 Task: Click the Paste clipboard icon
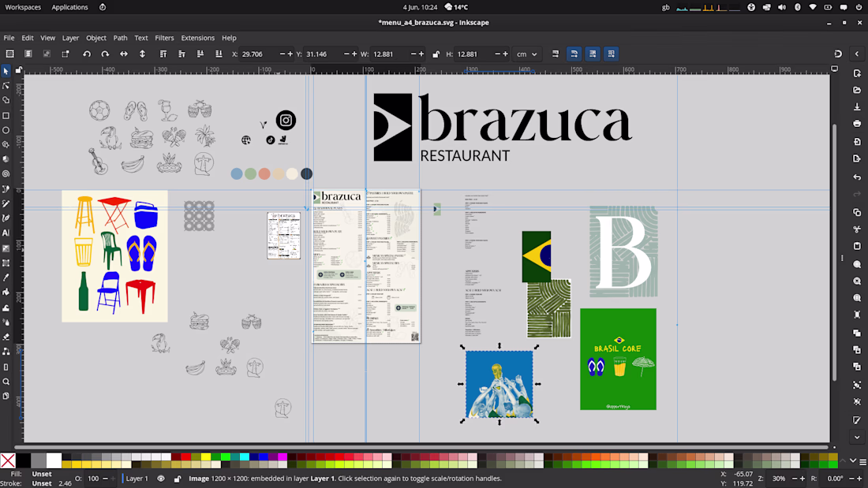[857, 246]
